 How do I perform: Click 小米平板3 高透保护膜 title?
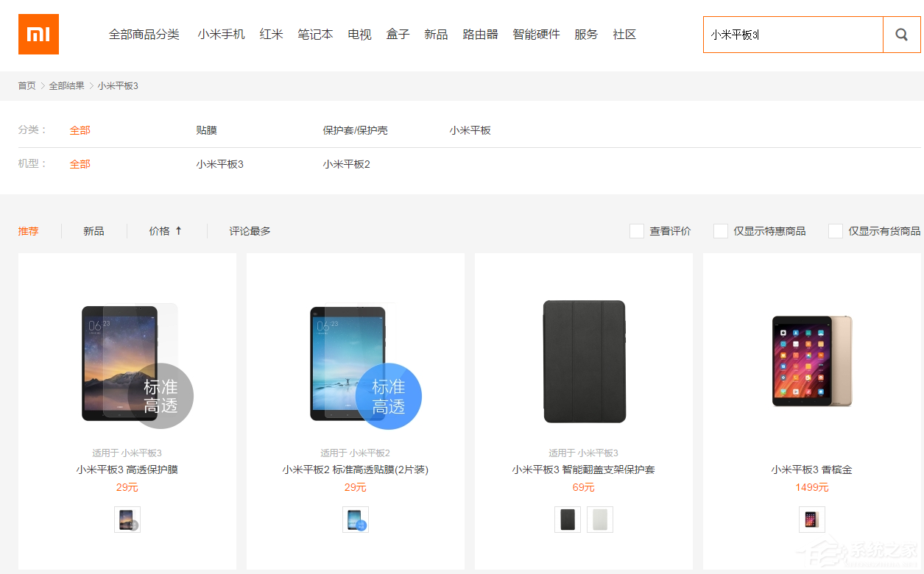127,470
